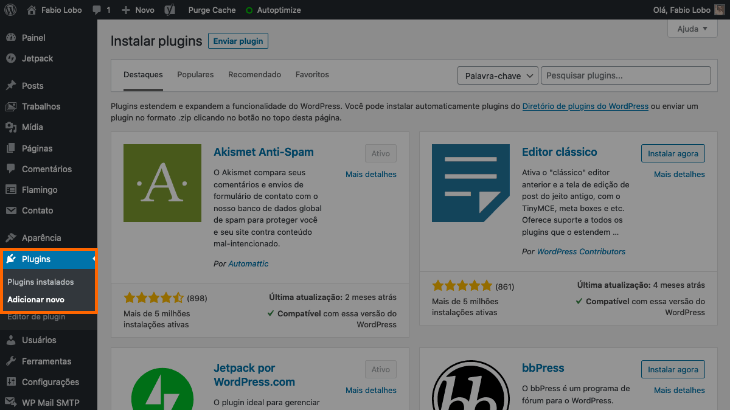Open the comments bubble icon in admin bar

click(x=96, y=10)
